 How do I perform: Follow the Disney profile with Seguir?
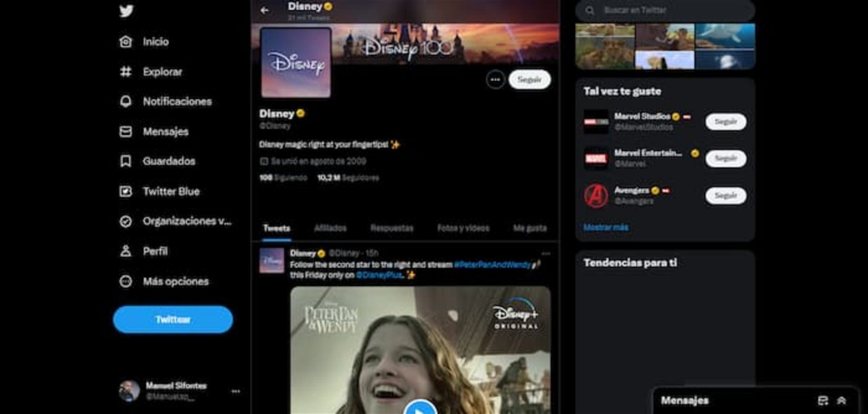(529, 80)
